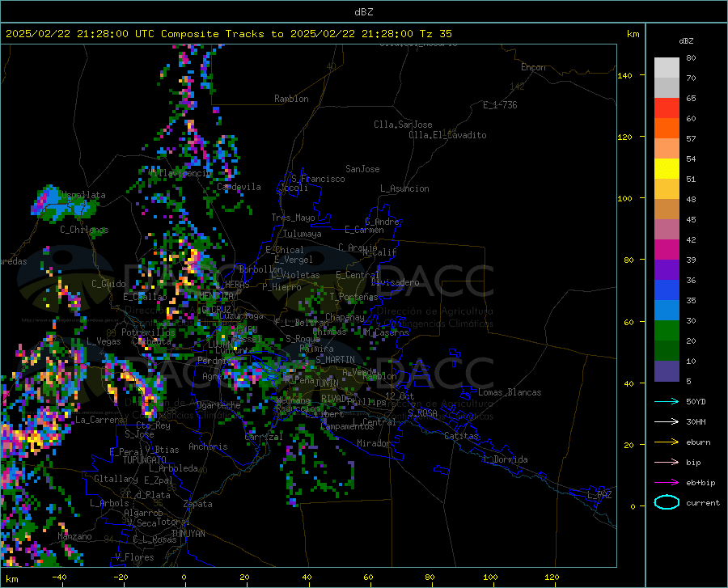Select the 60 dBZ orange color swatch

pos(667,128)
